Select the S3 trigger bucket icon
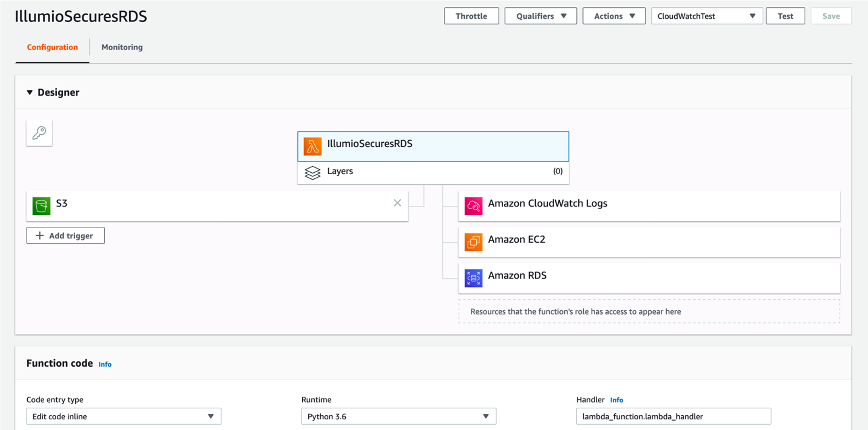 (x=41, y=206)
